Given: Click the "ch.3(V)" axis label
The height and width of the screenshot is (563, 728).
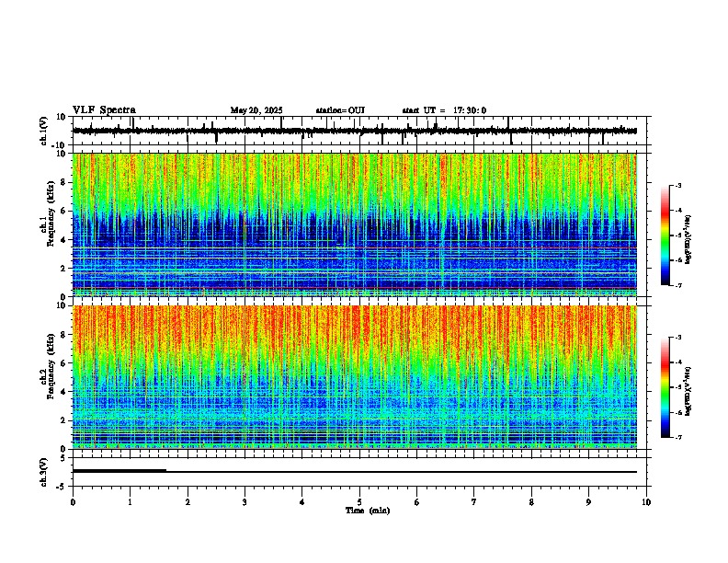Looking at the screenshot, I should click(44, 472).
